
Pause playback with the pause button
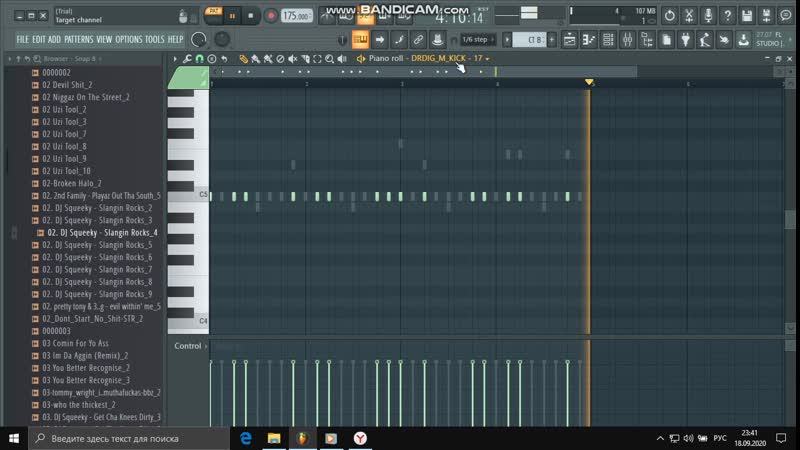click(x=232, y=16)
